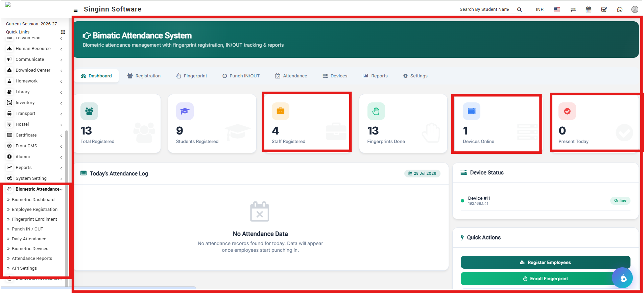Click the Communicate megaphone icon

9,59
